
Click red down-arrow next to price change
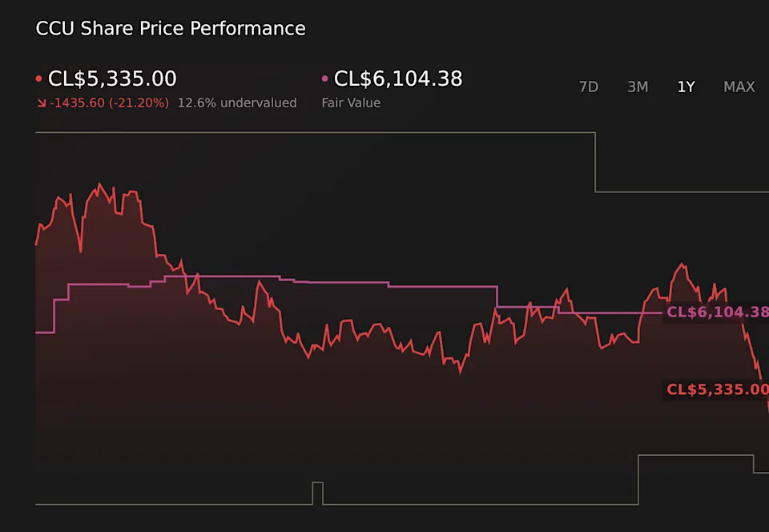click(41, 103)
